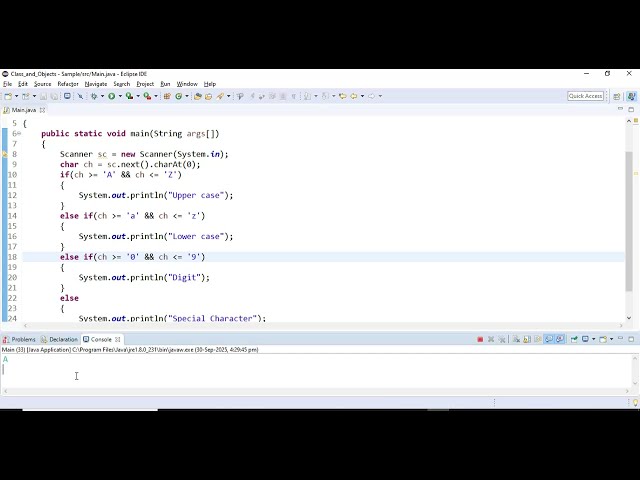Click the Open Type toolbar icon
Screen dimensions: 640x480
tap(198, 96)
